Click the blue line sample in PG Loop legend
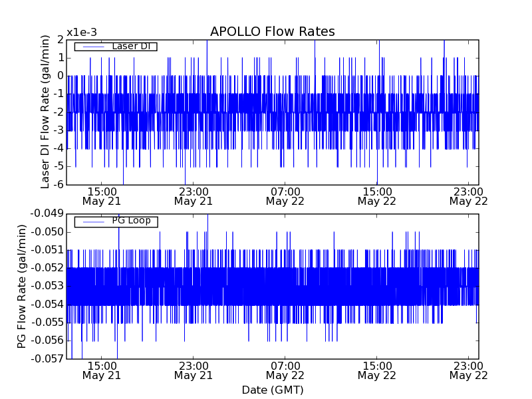This screenshot has height=399, width=532. [92, 221]
